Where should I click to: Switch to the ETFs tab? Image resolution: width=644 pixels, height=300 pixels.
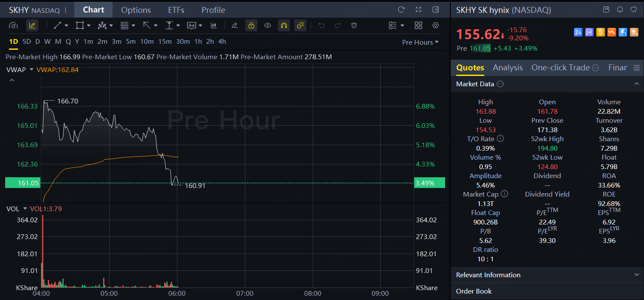point(176,10)
